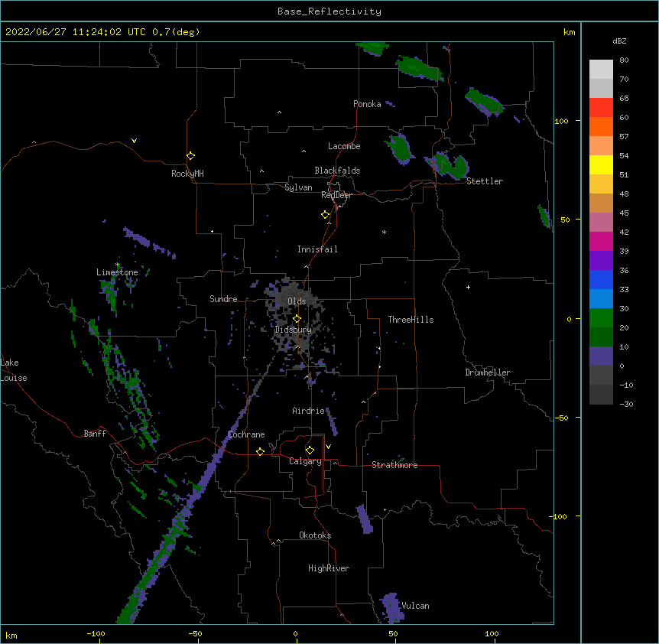
Task: Click the 50 tick label on bottom axis
Action: (393, 633)
